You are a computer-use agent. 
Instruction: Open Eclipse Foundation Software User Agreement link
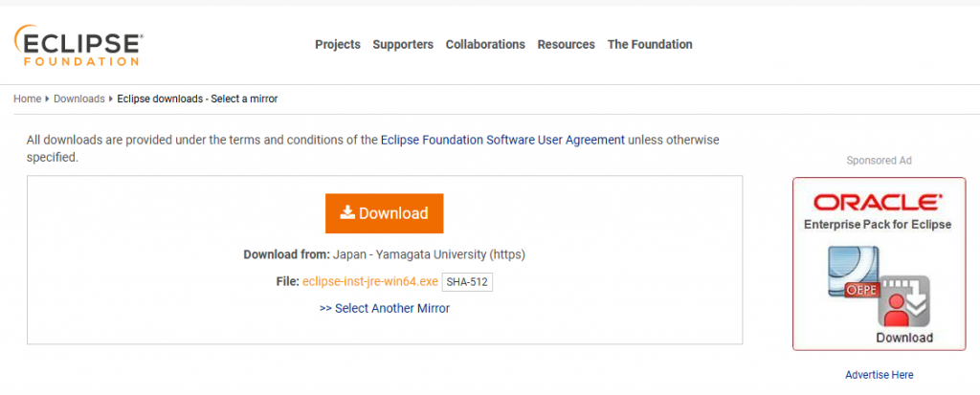pyautogui.click(x=502, y=140)
